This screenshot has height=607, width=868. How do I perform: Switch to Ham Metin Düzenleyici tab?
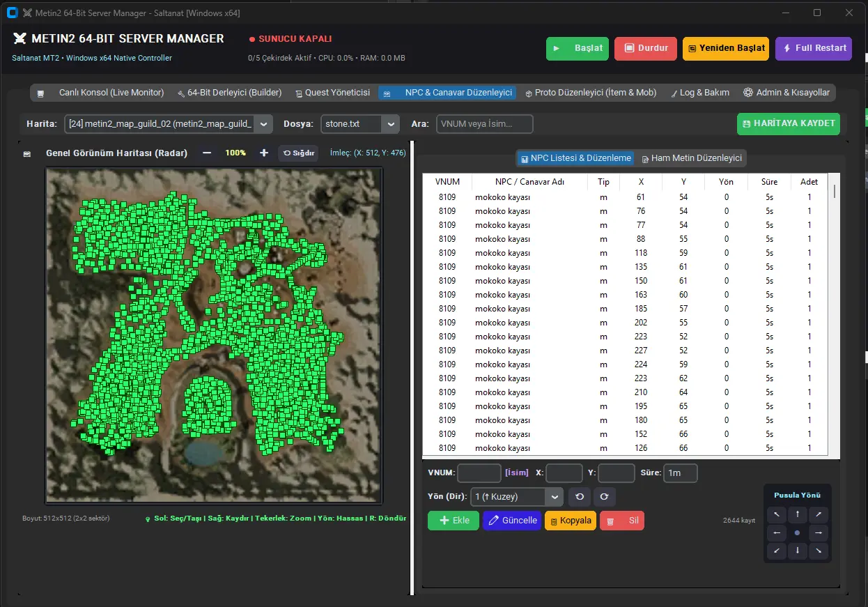click(691, 158)
